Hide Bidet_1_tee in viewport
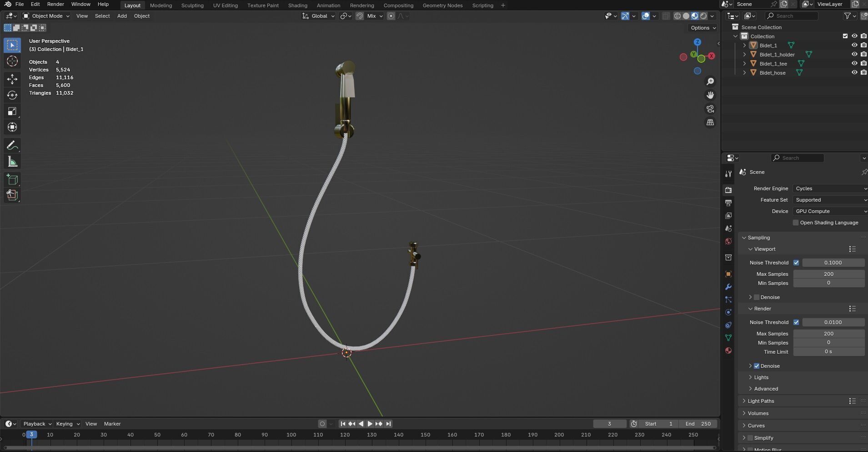 [x=854, y=63]
